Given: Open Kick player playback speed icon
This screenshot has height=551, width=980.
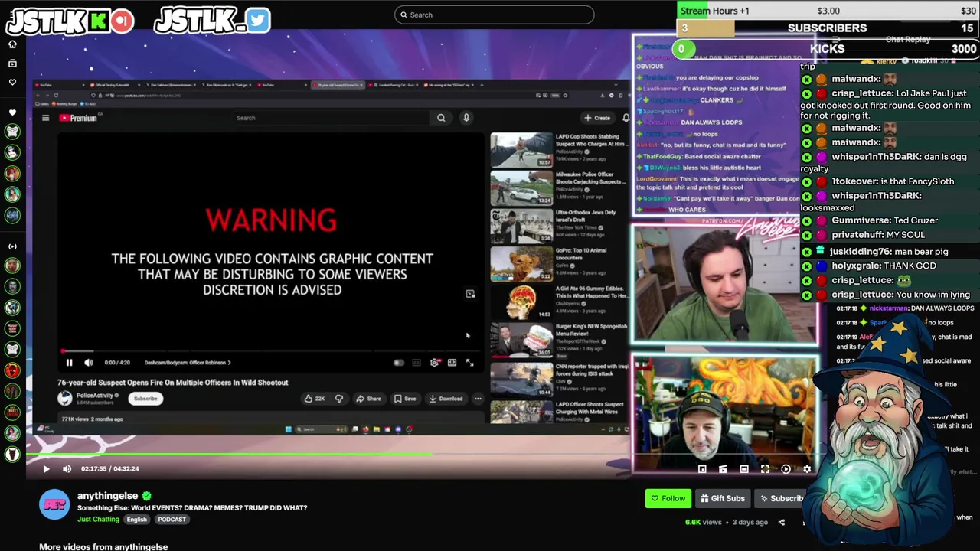Looking at the screenshot, I should (786, 468).
